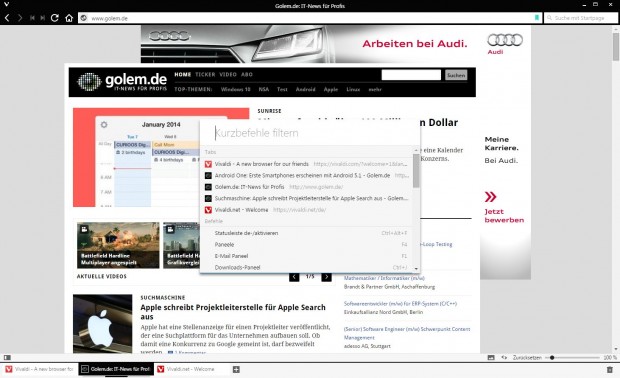Image resolution: width=620 pixels, height=378 pixels.
Task: Click the red double-arrow icon in Audi ad
Action: pos(490,197)
